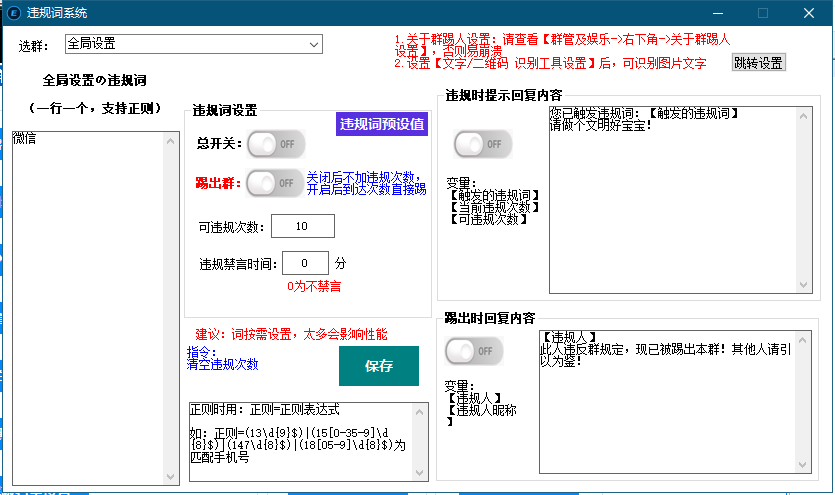Click the app icon in the title bar
The image size is (835, 495).
pyautogui.click(x=14, y=13)
